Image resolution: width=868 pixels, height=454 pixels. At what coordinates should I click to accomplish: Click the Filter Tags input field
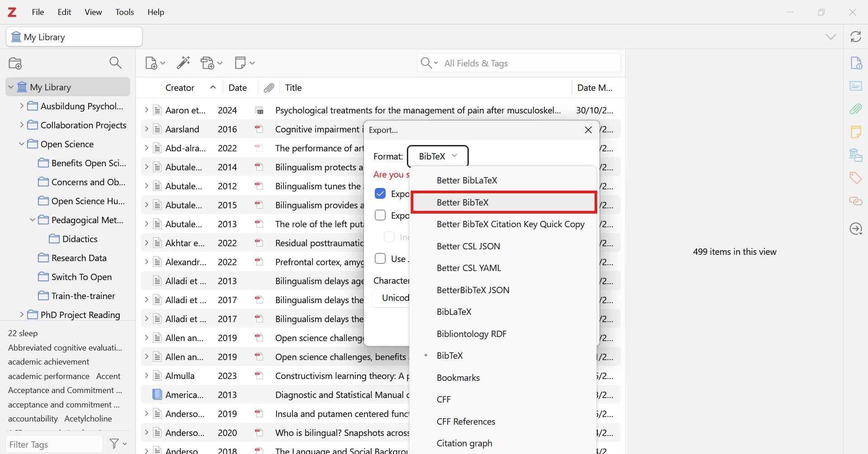[54, 444]
